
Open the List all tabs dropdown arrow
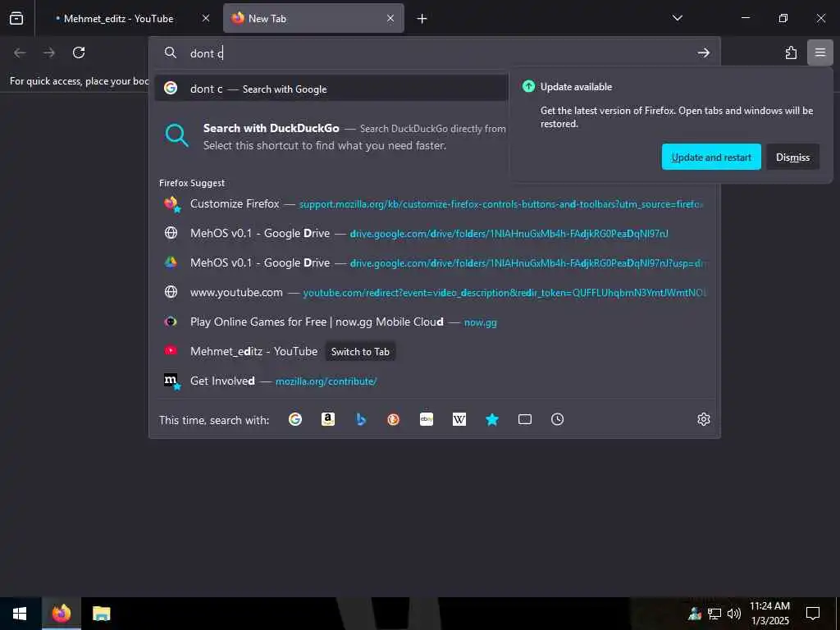pyautogui.click(x=677, y=18)
